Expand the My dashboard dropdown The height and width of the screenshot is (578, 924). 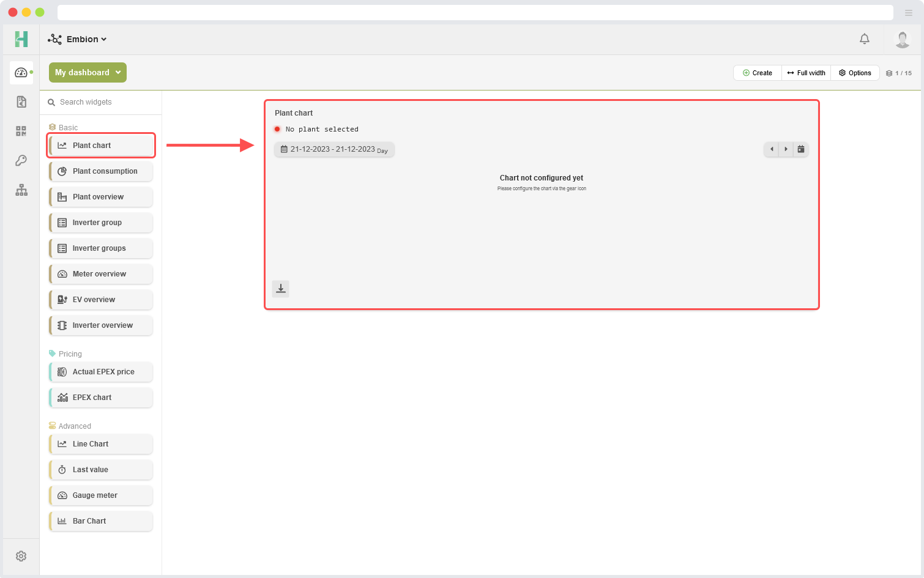(88, 72)
